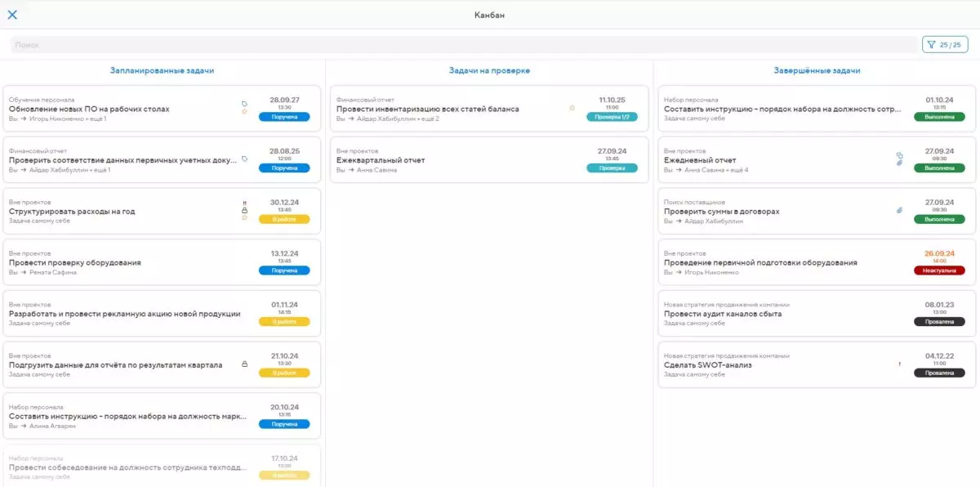980x487 pixels.
Task: Click the Поручена status on Обновление новых ПО
Action: click(284, 117)
